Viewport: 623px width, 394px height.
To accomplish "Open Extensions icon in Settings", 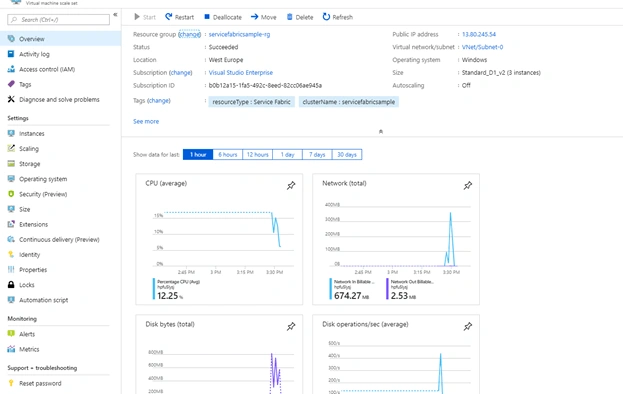I will click(11, 224).
